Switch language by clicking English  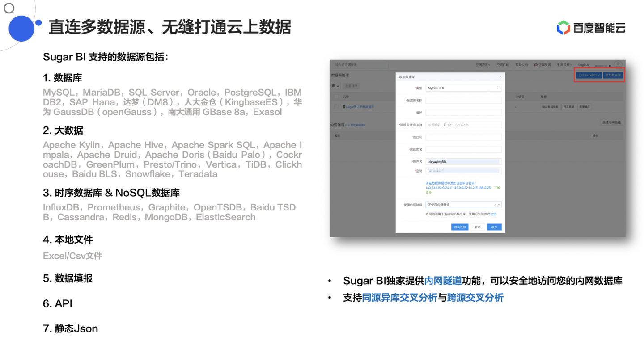[583, 65]
